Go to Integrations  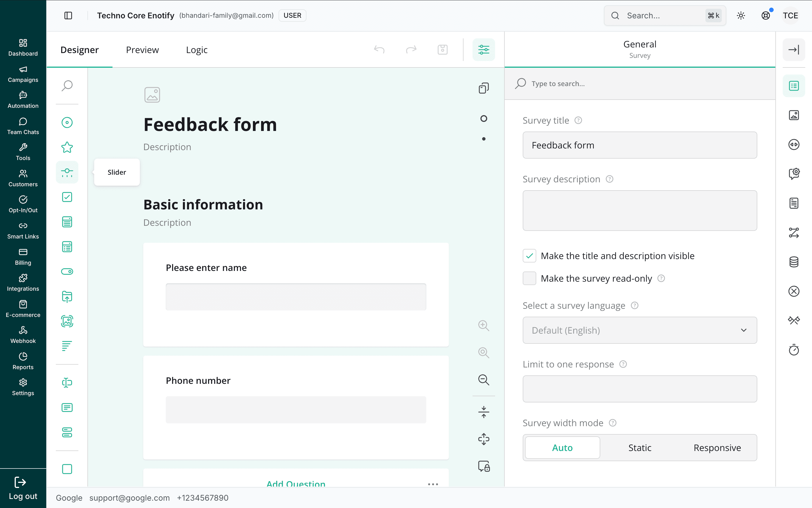tap(23, 283)
